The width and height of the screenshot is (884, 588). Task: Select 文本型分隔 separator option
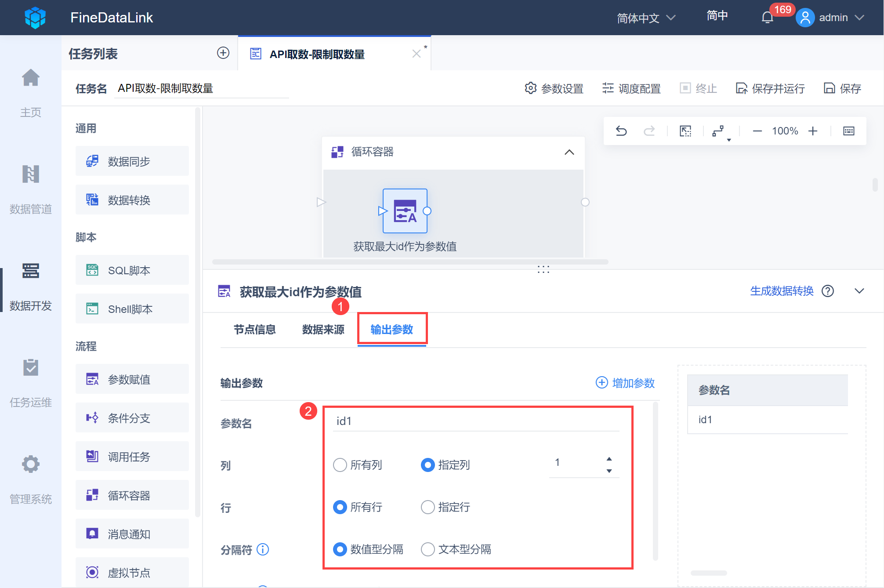pos(428,549)
